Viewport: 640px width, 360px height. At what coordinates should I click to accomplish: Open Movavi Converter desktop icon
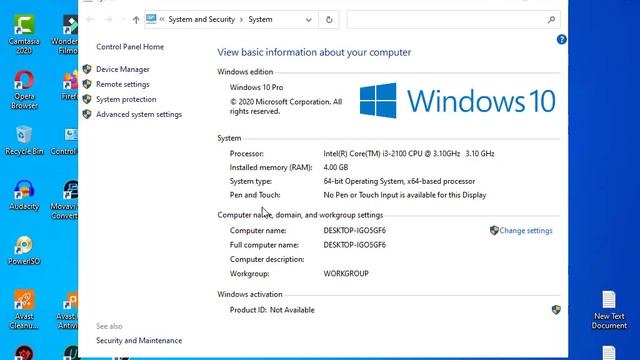coord(64,200)
